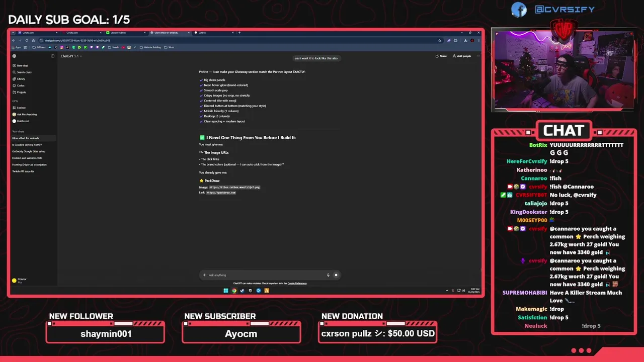Open the GoDaddy Google Sites setup chat

[29, 151]
